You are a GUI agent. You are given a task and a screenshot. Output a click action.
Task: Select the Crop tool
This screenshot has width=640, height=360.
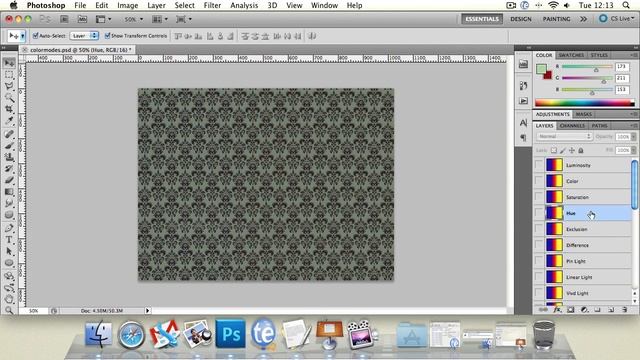pyautogui.click(x=9, y=109)
